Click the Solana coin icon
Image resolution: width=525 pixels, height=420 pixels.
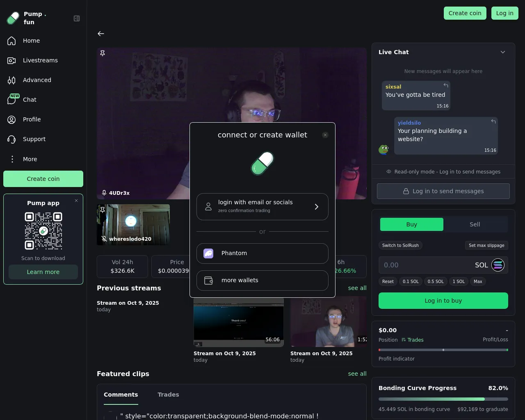tap(498, 265)
